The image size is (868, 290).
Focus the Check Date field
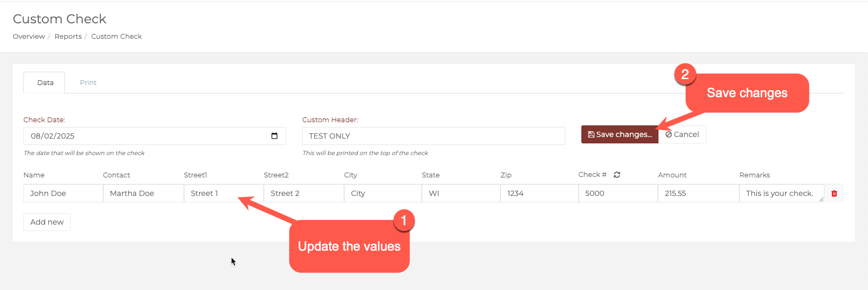coord(155,136)
